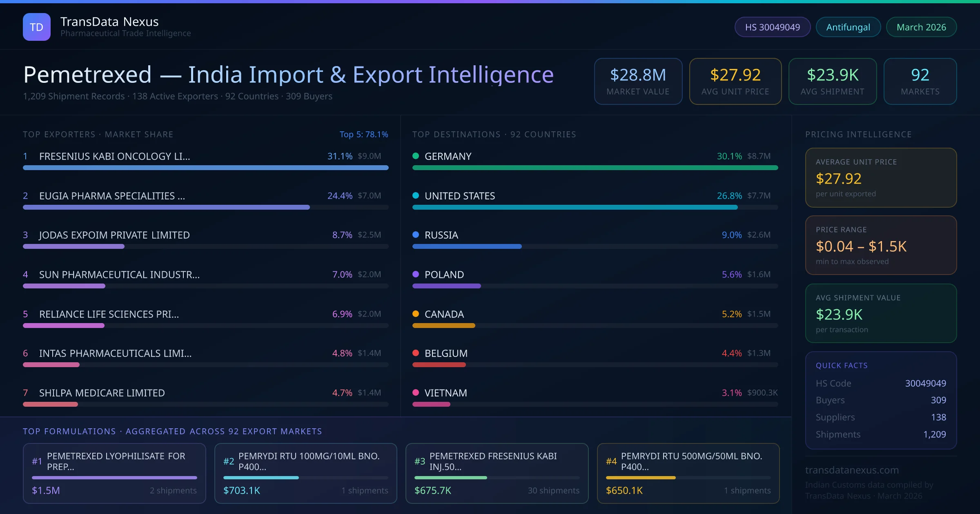
Task: Select the HS 30049049 tag pill
Action: [772, 27]
